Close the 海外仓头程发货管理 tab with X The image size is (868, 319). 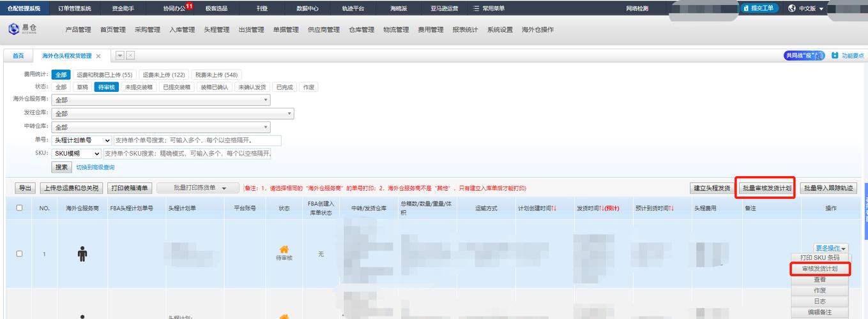98,56
